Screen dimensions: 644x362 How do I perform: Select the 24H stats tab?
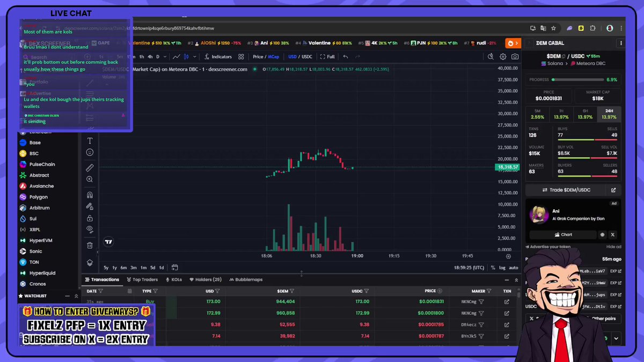609,114
